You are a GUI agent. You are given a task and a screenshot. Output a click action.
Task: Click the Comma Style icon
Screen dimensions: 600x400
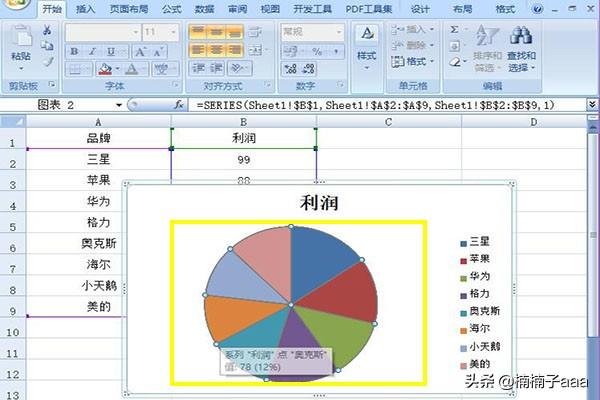click(x=336, y=51)
